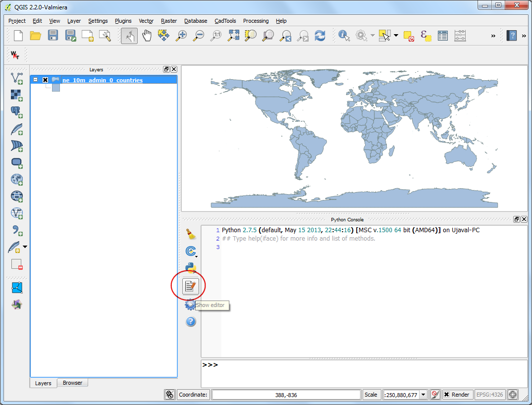Toggle the Render checkbox
Viewport: 532px width, 405px height.
[446, 395]
